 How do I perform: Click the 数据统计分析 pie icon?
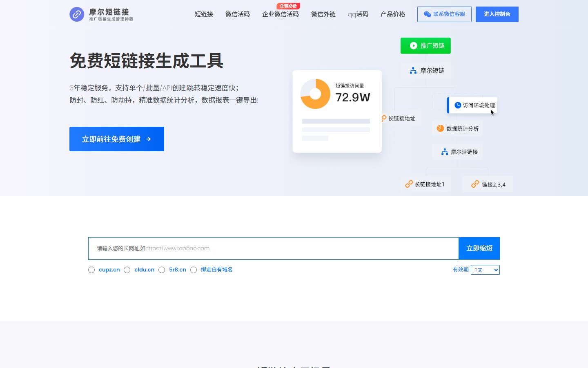coord(440,128)
